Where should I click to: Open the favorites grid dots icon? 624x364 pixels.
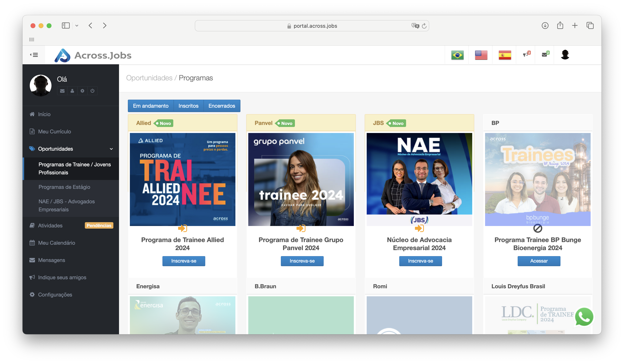[x=31, y=39]
